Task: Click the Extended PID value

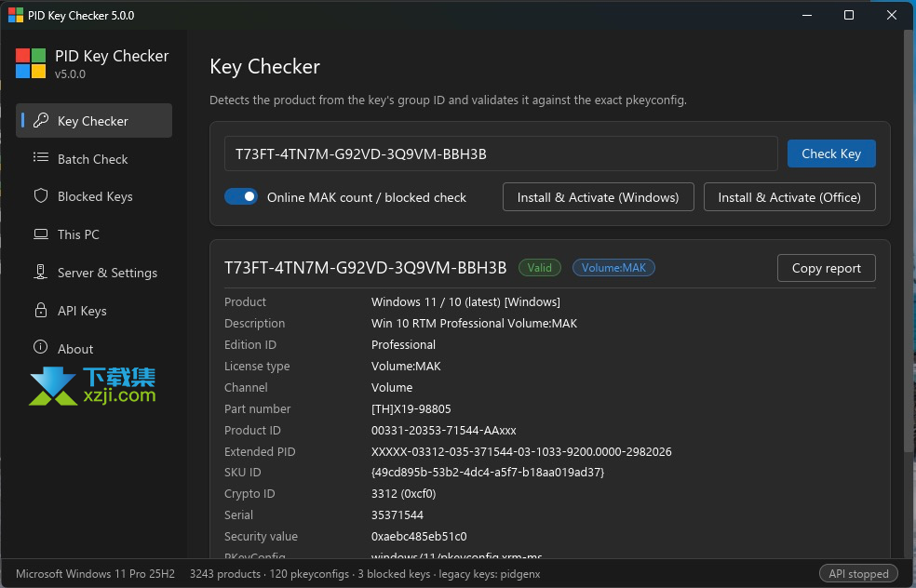Action: (521, 452)
